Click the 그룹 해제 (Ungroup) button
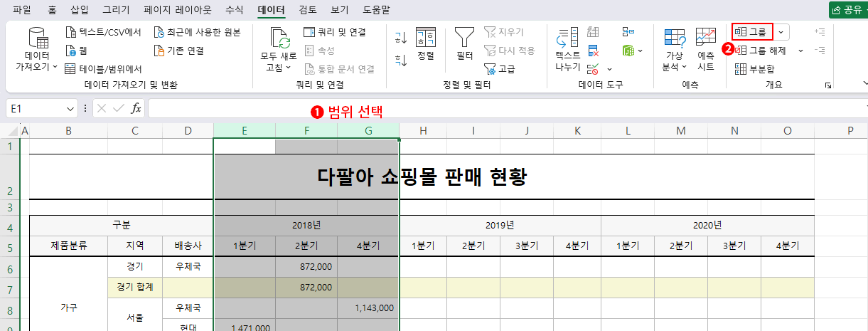 coord(760,51)
